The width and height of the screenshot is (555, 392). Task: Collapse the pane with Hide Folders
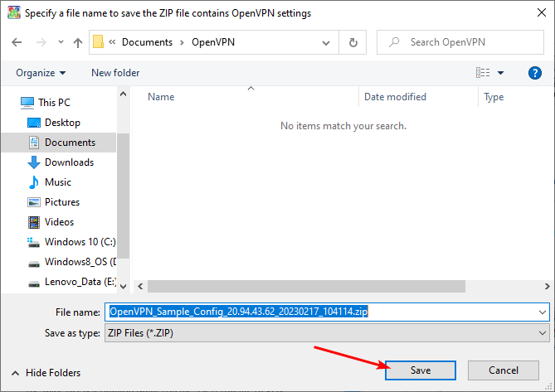coord(46,373)
